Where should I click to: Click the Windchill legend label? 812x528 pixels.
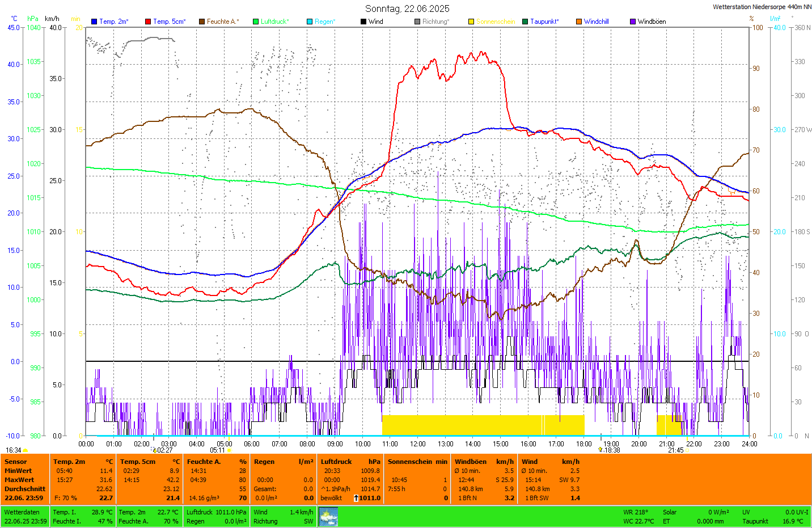(x=596, y=22)
